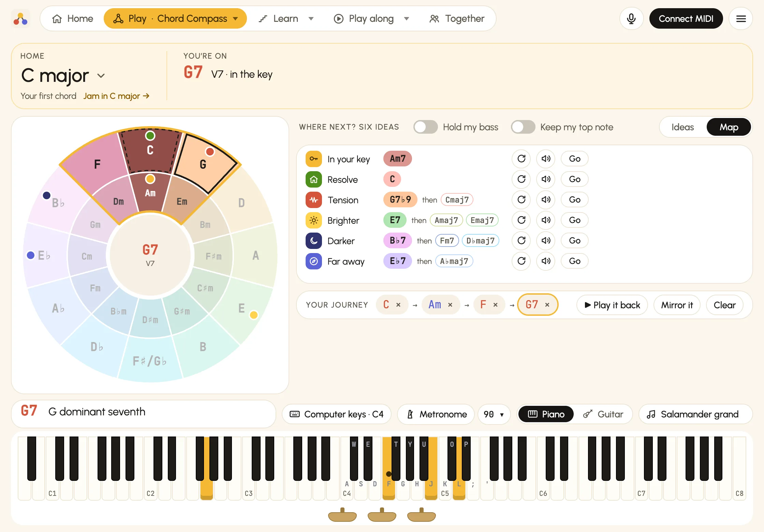Open the C major key selector
Screen dimensions: 764x532
tap(63, 75)
